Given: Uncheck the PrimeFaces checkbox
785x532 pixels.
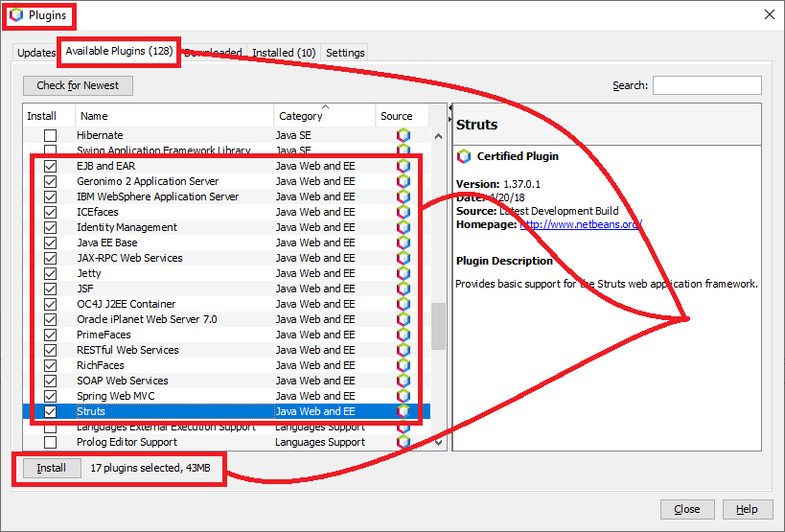Looking at the screenshot, I should (50, 335).
